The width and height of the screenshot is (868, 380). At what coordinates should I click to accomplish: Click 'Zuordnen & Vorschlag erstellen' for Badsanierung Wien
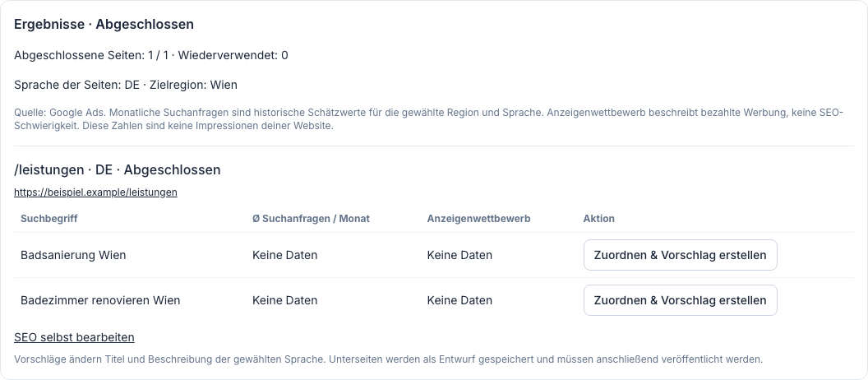[681, 255]
